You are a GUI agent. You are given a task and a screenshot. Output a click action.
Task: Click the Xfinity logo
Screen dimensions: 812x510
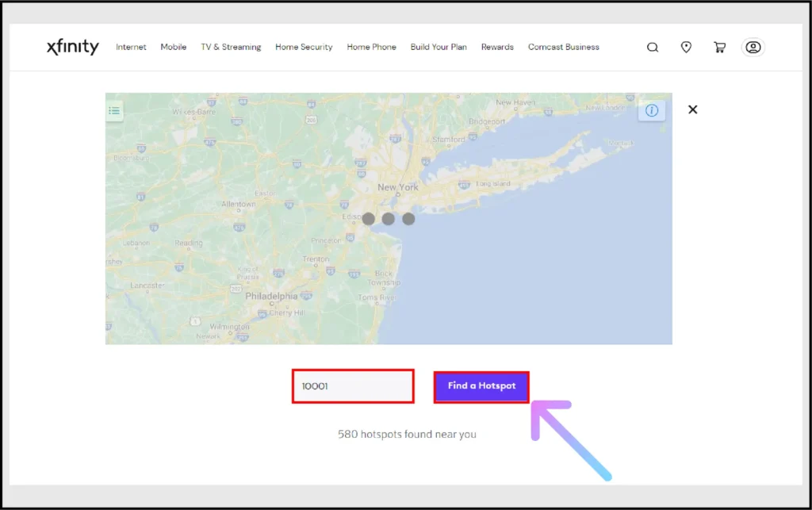(72, 47)
